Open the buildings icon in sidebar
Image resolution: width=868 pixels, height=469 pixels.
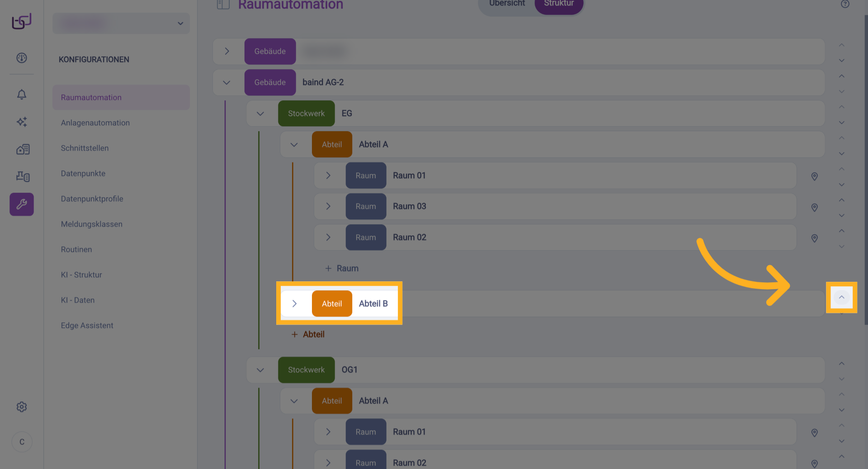23,149
